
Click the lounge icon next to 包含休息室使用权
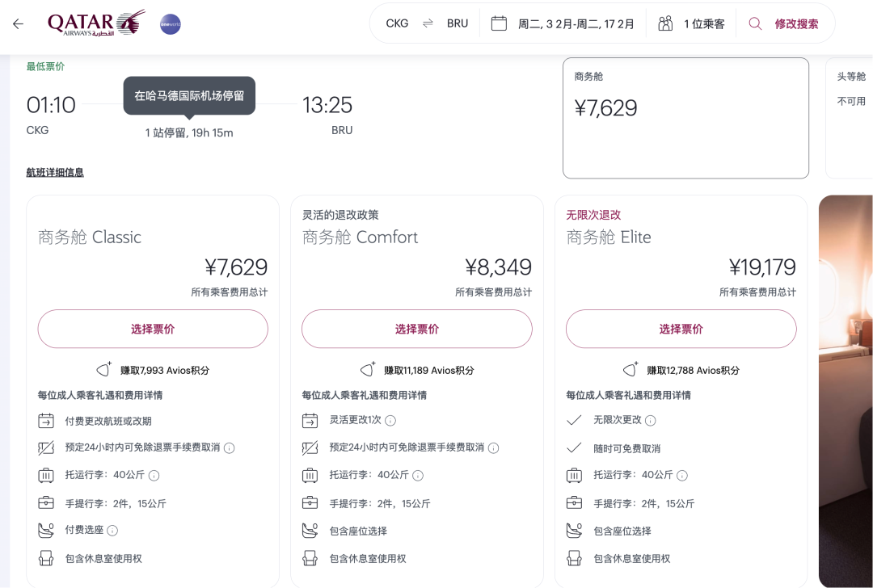46,557
